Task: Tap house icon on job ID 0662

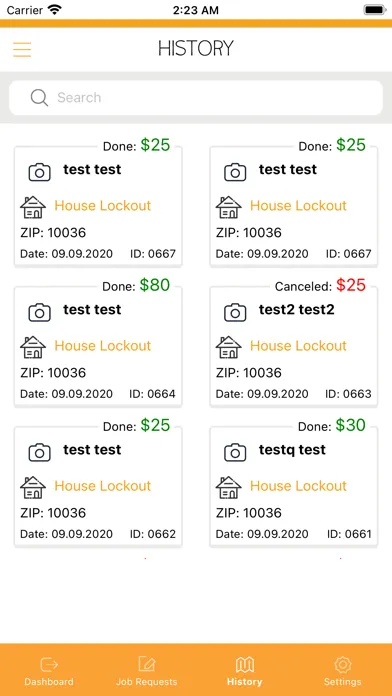Action: coord(33,487)
